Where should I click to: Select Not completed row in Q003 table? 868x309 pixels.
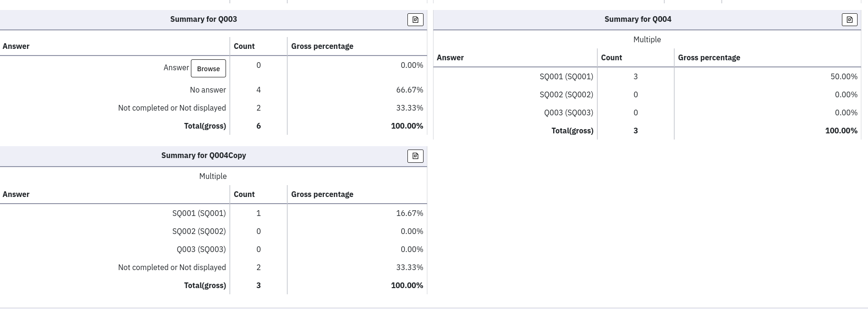coord(172,108)
